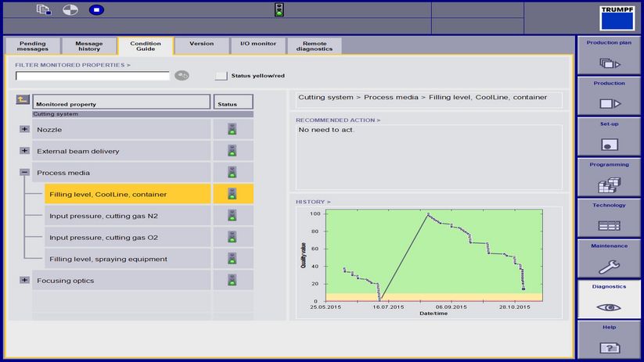Click the Monitored property column header
The height and width of the screenshot is (362, 644).
pyautogui.click(x=121, y=102)
